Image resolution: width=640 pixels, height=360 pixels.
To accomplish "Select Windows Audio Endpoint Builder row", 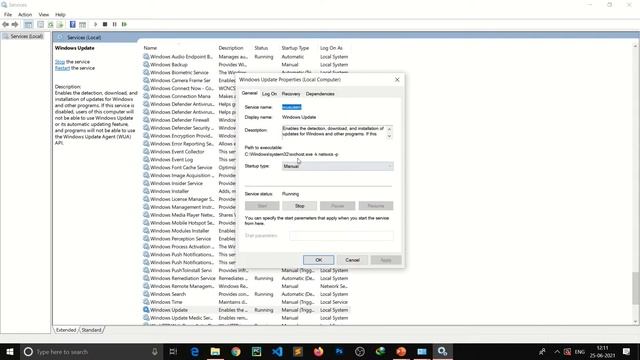I will tap(246, 57).
